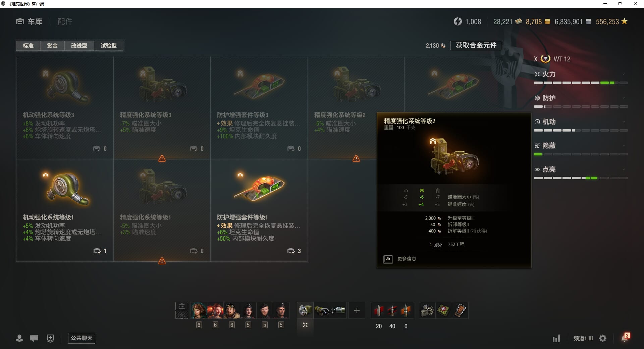This screenshot has height=349, width=644.
Task: Select the first crew member portrait
Action: pyautogui.click(x=199, y=310)
